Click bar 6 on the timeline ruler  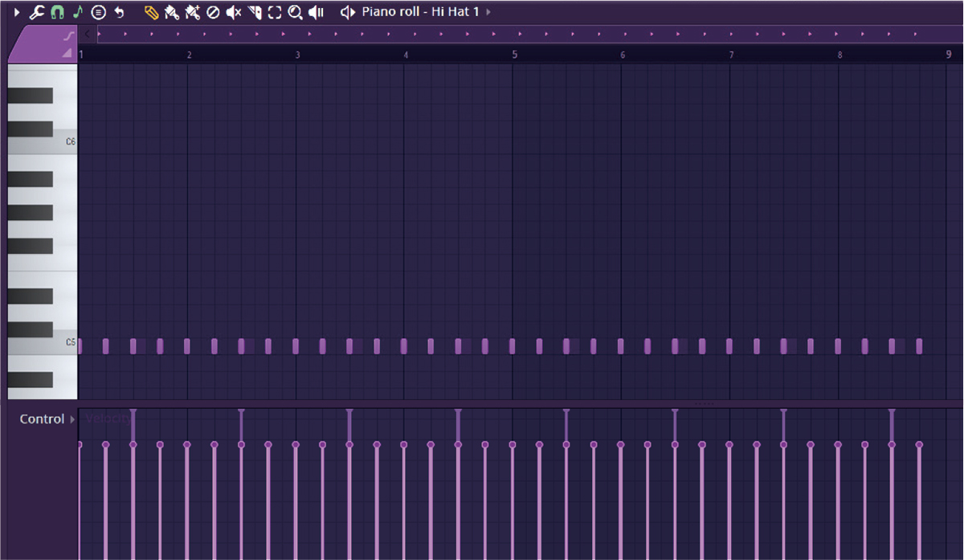623,55
